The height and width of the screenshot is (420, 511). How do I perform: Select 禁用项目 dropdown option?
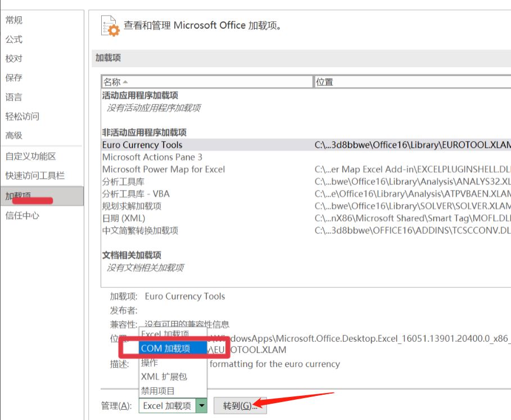pos(158,391)
